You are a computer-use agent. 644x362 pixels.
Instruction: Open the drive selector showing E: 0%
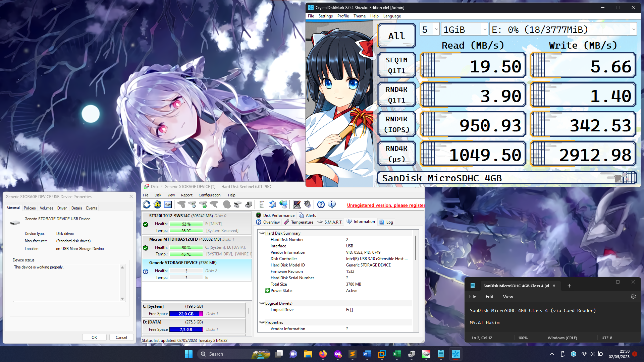tap(563, 29)
